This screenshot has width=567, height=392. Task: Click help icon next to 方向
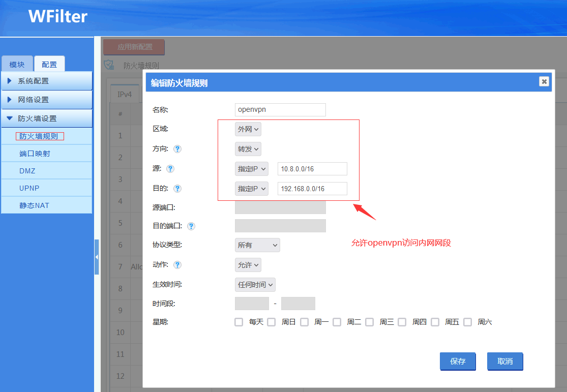[x=177, y=149]
